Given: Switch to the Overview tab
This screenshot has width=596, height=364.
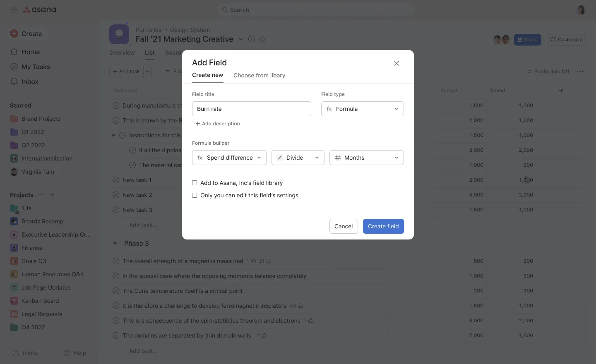Looking at the screenshot, I should [122, 53].
